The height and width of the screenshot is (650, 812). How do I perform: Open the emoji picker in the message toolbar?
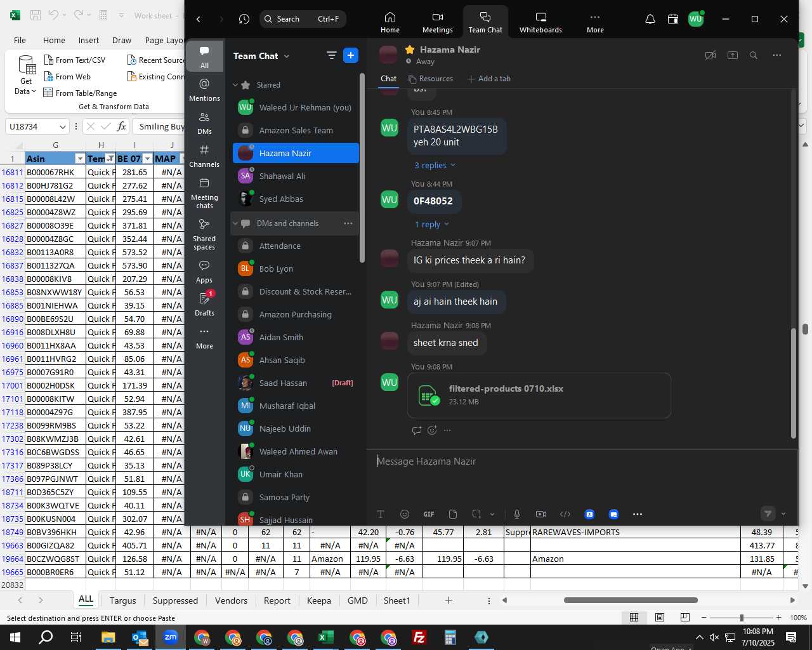(405, 514)
